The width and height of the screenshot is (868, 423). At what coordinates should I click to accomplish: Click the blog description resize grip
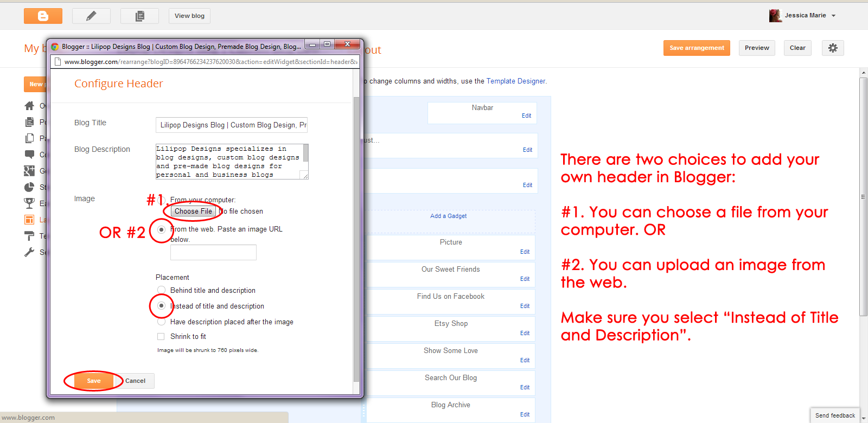pos(305,176)
